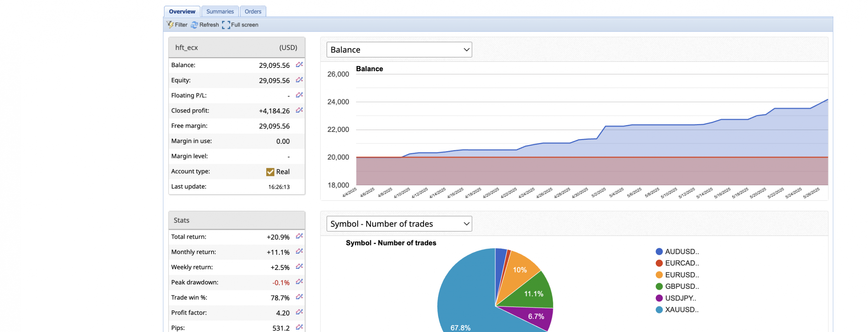The image size is (868, 332).
Task: Open the Total return chart icon
Action: (299, 236)
